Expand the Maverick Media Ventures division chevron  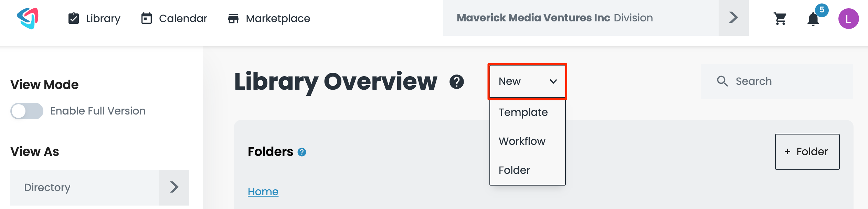[733, 18]
